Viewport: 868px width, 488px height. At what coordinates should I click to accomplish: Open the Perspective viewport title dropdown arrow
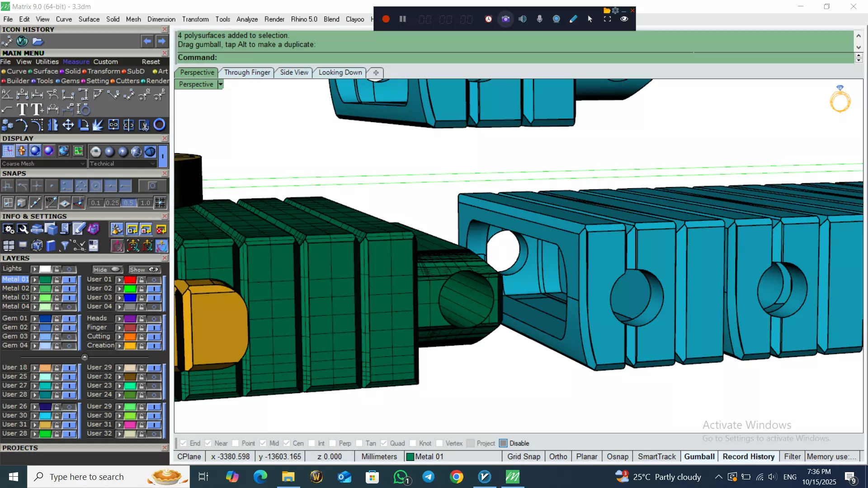220,84
